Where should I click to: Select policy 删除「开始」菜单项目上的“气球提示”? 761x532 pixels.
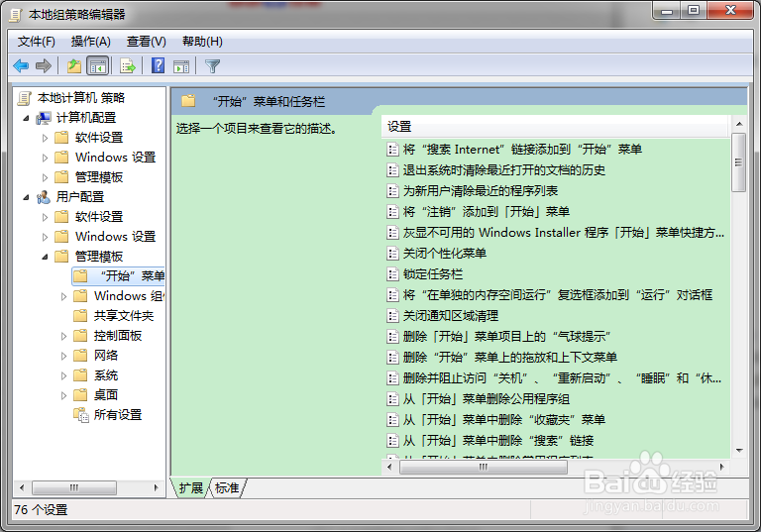506,337
